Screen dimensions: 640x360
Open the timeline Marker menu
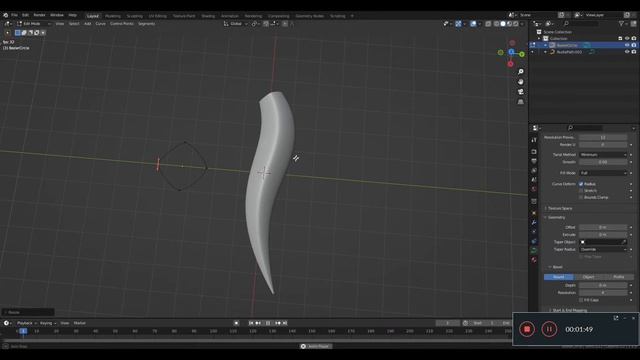pyautogui.click(x=80, y=323)
